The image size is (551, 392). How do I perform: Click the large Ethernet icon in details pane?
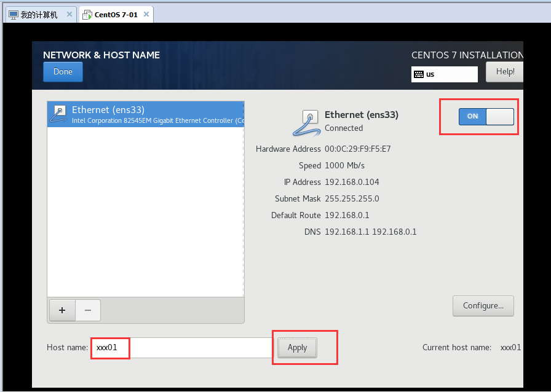click(x=306, y=123)
